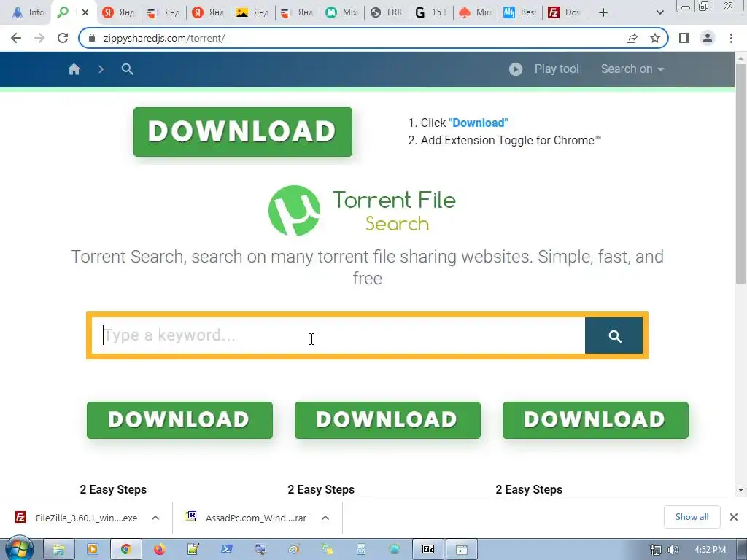Image resolution: width=747 pixels, height=560 pixels.
Task: Close the downloads bar
Action: (734, 517)
